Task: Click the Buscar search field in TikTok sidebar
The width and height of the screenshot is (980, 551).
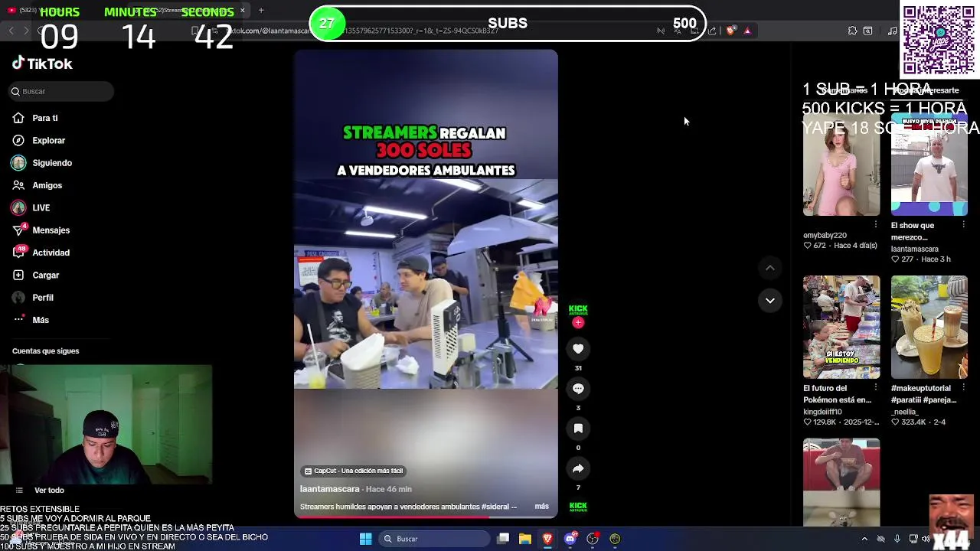Action: 61,91
